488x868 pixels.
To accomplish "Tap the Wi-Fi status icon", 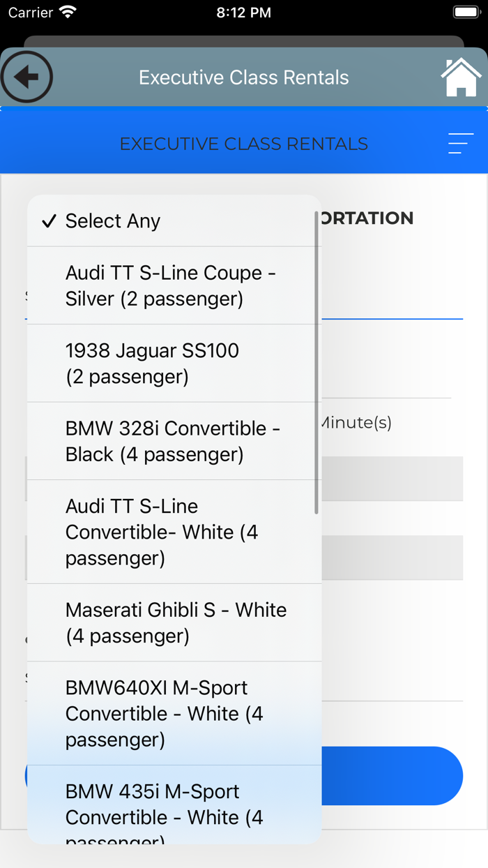I will (68, 13).
